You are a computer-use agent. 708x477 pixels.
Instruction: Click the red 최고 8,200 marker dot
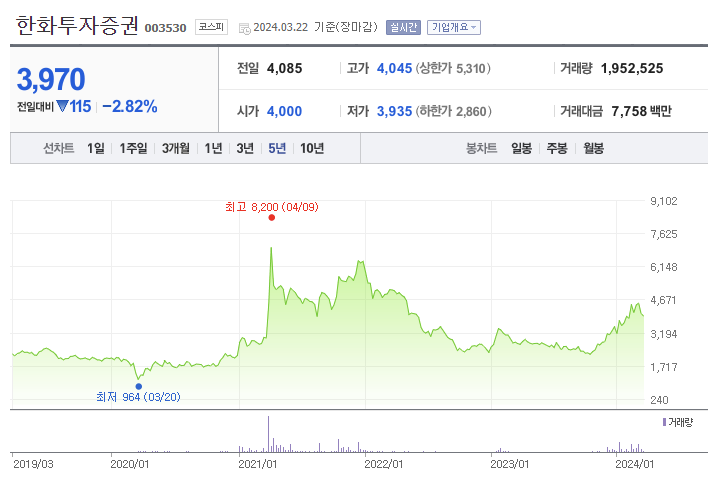click(x=271, y=218)
